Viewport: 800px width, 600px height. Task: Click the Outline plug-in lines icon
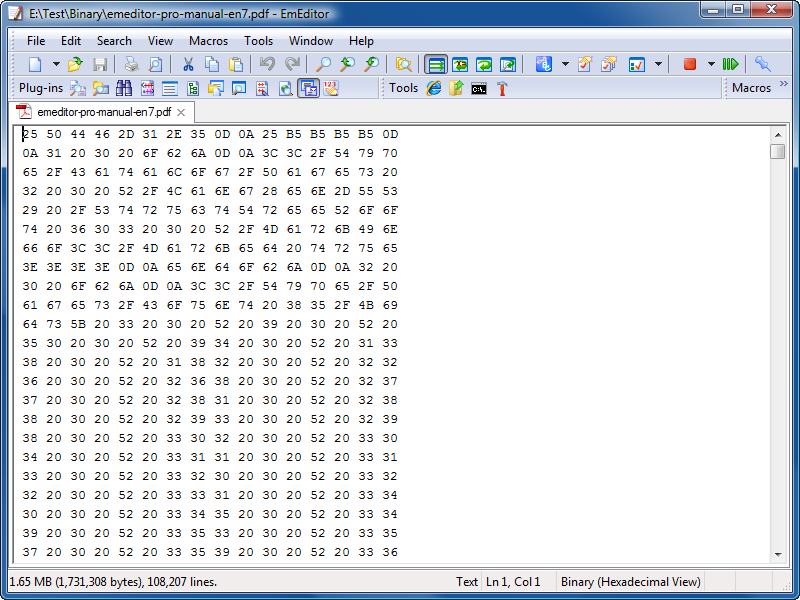[170, 88]
